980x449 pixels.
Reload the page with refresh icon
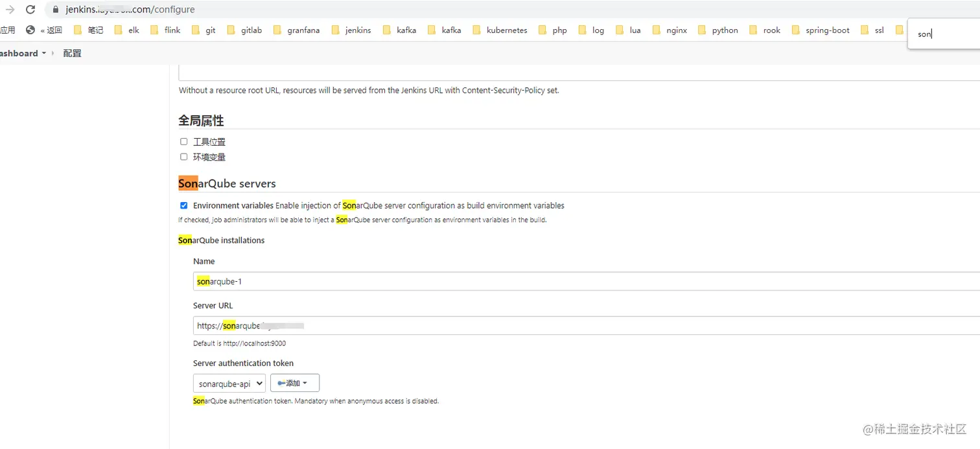[x=30, y=10]
